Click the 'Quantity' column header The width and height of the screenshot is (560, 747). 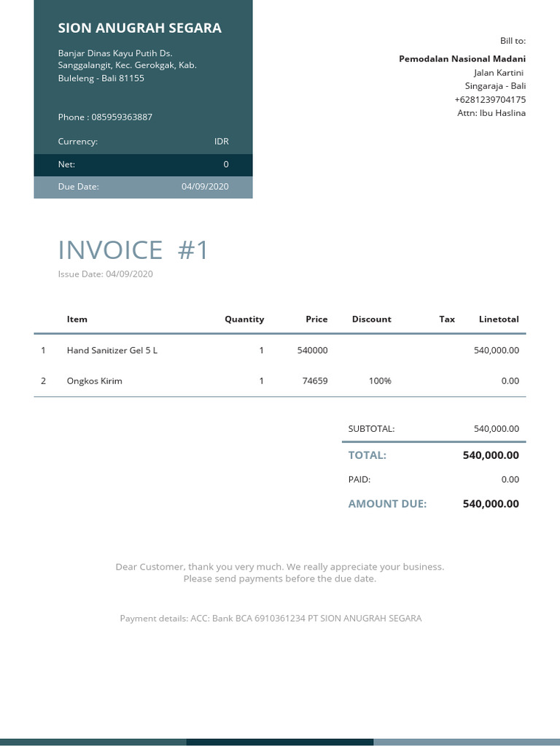click(244, 320)
